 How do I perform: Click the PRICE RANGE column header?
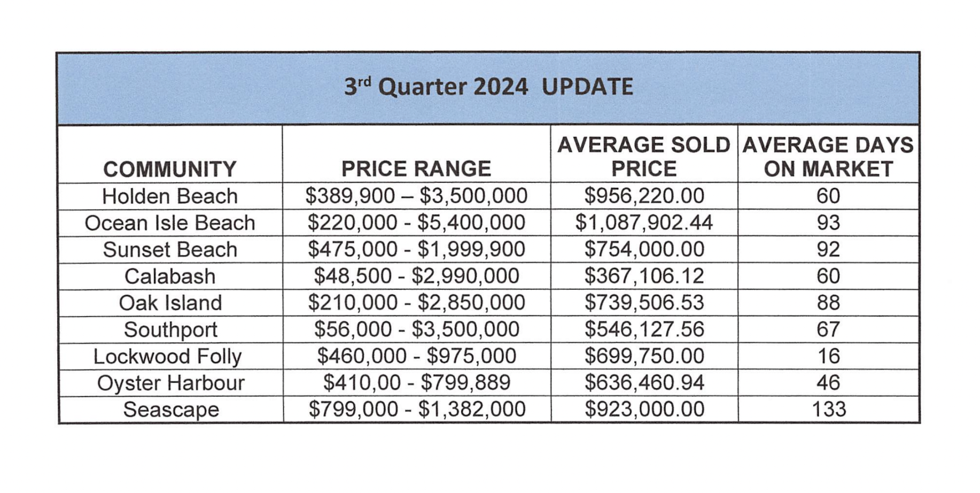(x=416, y=169)
